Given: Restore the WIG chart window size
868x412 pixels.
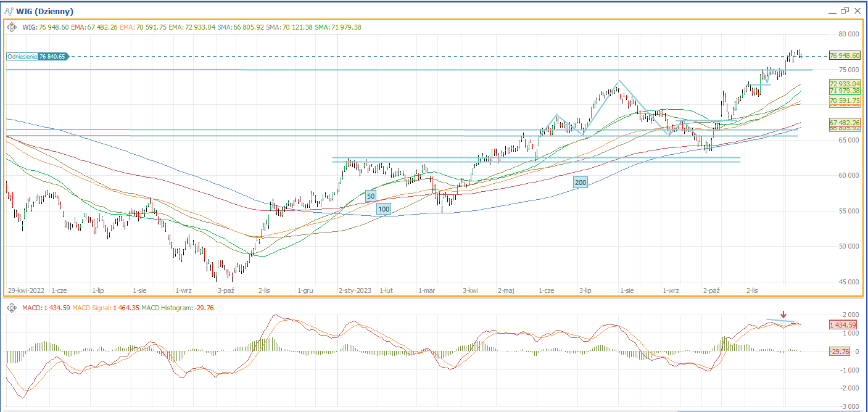Looking at the screenshot, I should (845, 10).
